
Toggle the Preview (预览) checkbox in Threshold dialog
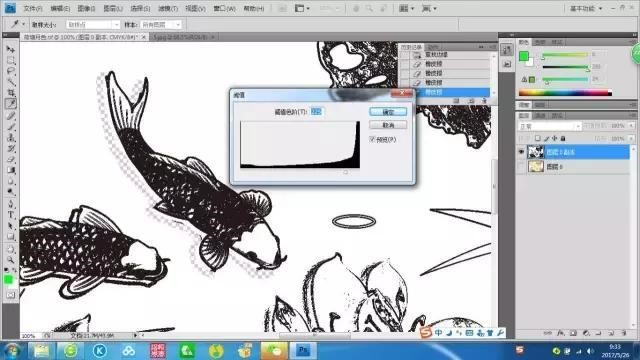[x=372, y=139]
